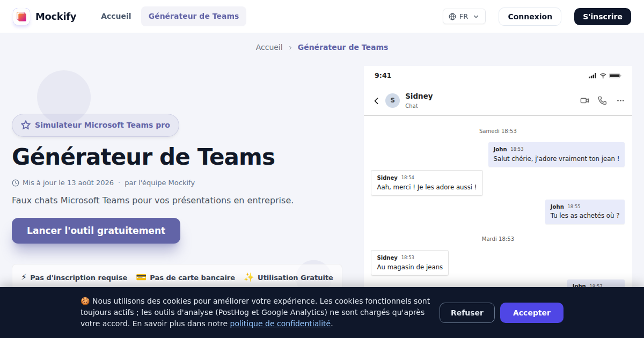Click the Mockify logo icon
Viewport: 644px width, 338px height.
21,17
